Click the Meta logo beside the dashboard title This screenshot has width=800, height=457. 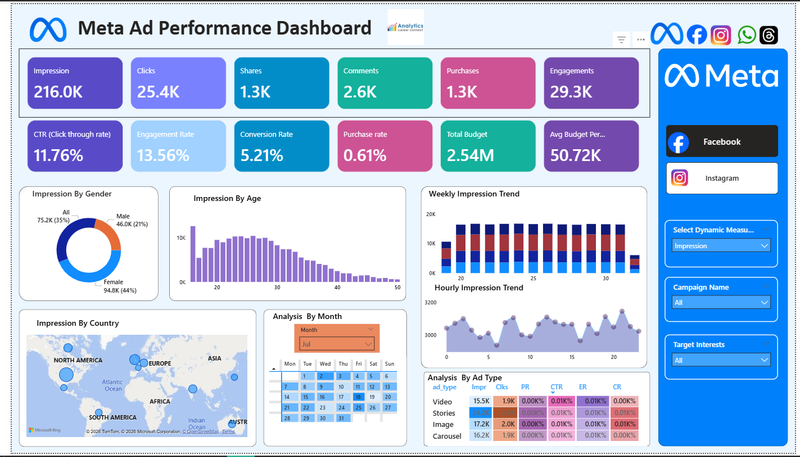48,29
